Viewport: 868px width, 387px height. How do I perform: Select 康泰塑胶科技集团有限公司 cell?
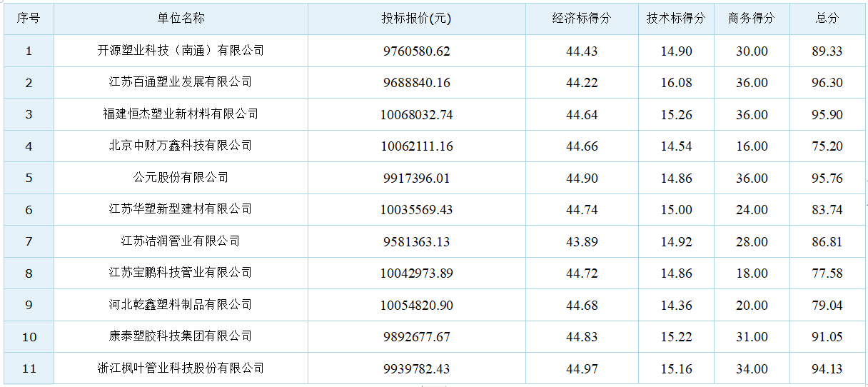tap(181, 336)
